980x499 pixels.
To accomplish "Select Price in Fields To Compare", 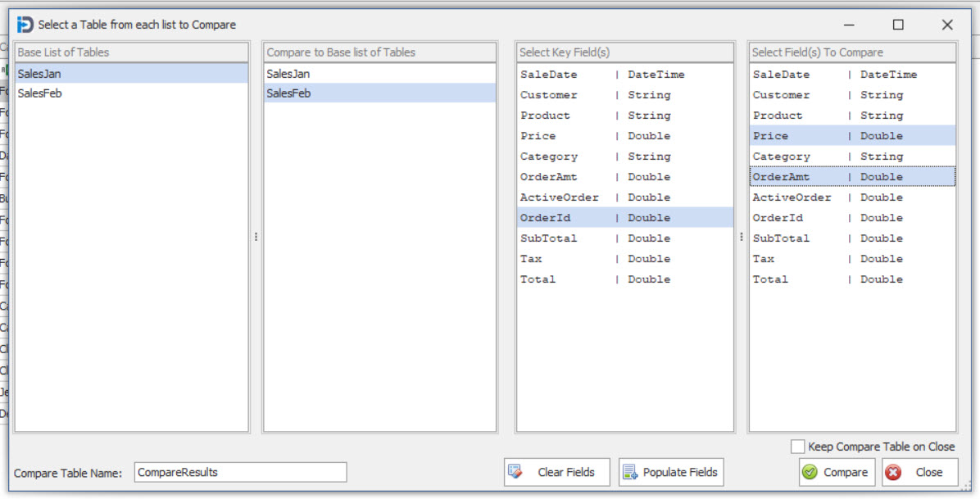I will (x=770, y=136).
